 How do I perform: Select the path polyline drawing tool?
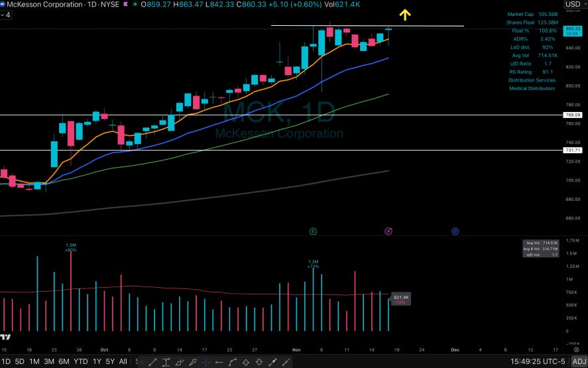(233, 362)
